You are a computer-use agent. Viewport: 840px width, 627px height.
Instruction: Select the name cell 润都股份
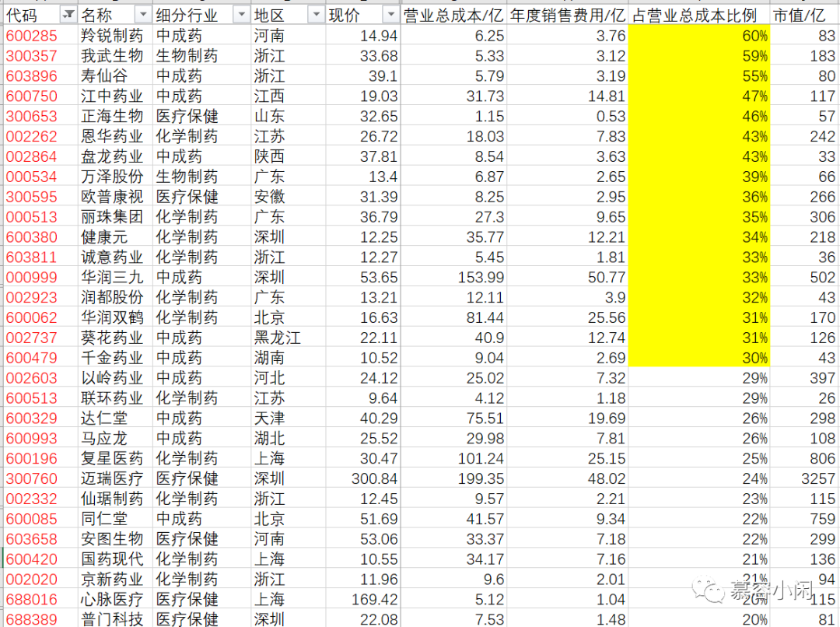(x=115, y=297)
